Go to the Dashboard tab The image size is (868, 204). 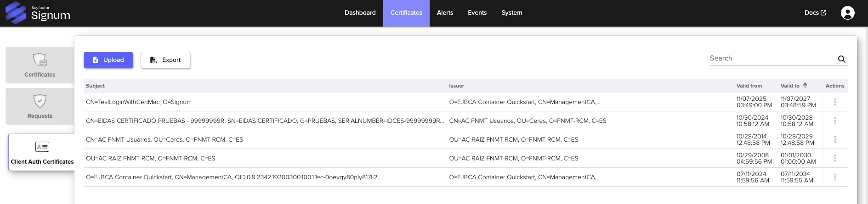point(360,13)
